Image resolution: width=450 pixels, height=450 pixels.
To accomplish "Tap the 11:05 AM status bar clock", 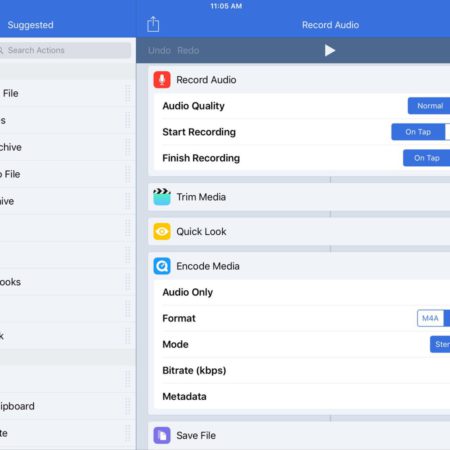I will click(226, 6).
